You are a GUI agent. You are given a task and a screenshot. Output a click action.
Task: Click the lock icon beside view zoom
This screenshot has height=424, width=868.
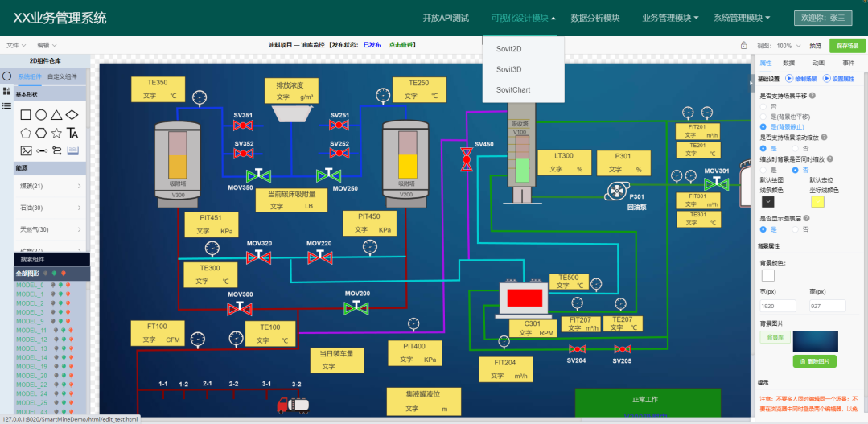pos(744,45)
